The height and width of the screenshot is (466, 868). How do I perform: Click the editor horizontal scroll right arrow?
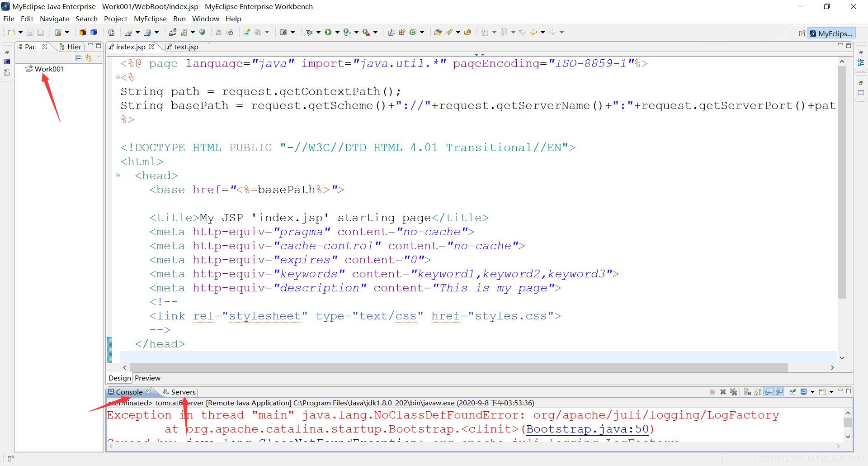pyautogui.click(x=832, y=367)
